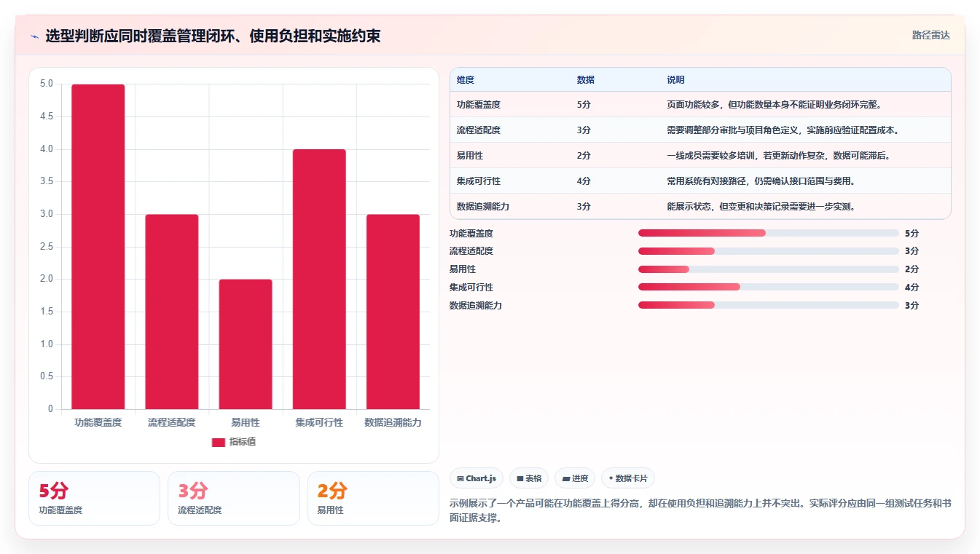Select the 数据卡片 chip
The image size is (980, 554).
tap(628, 478)
